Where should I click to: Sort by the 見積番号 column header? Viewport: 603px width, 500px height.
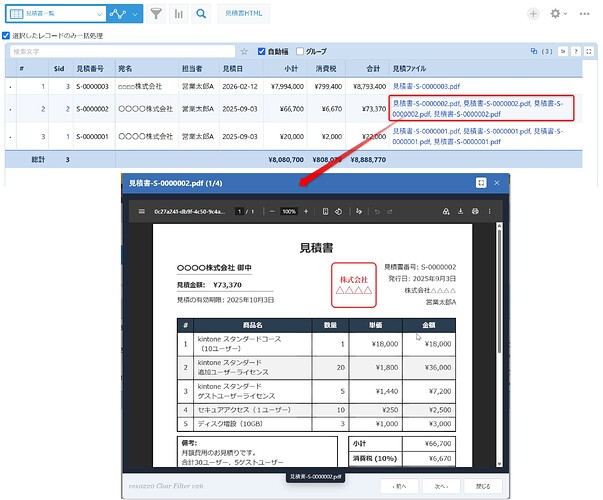pyautogui.click(x=90, y=68)
